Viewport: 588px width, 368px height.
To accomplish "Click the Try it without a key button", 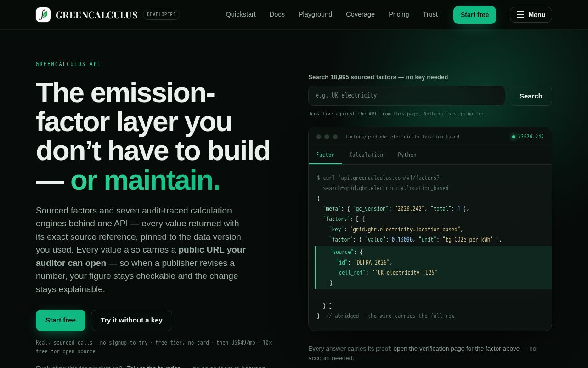I will pyautogui.click(x=131, y=320).
